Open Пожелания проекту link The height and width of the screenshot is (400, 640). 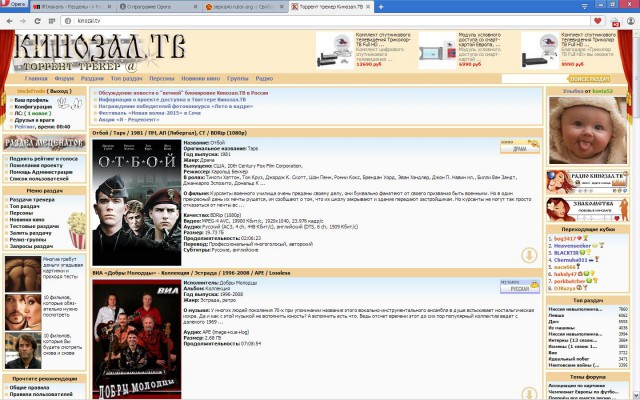[36, 165]
